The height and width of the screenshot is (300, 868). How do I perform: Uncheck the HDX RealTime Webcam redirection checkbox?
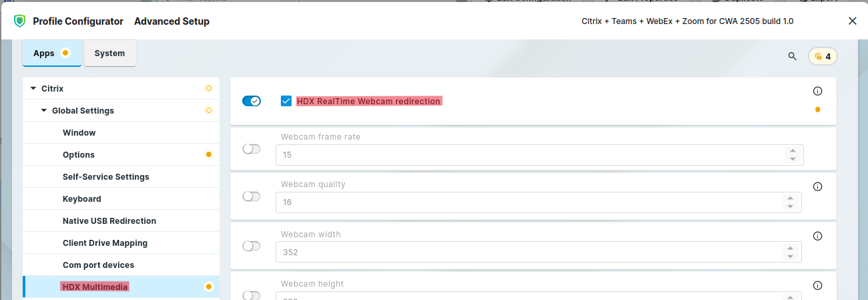click(286, 101)
